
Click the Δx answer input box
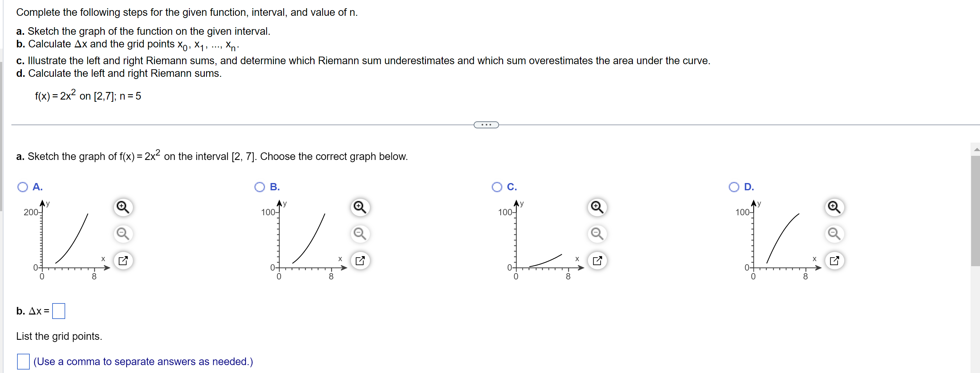(59, 311)
